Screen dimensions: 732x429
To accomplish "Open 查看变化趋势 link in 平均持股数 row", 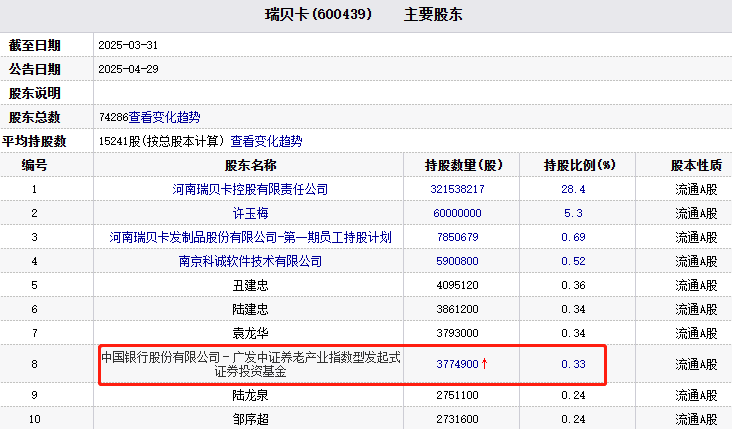I will [266, 141].
